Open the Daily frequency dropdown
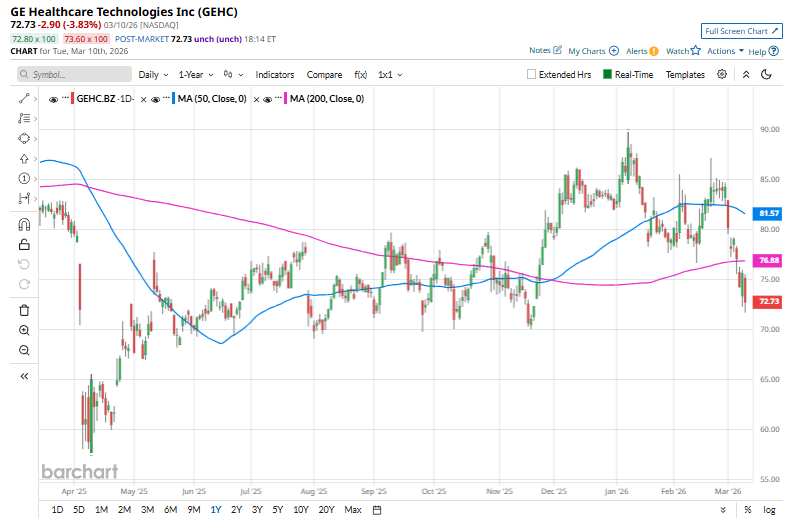785x518 pixels. (x=152, y=74)
